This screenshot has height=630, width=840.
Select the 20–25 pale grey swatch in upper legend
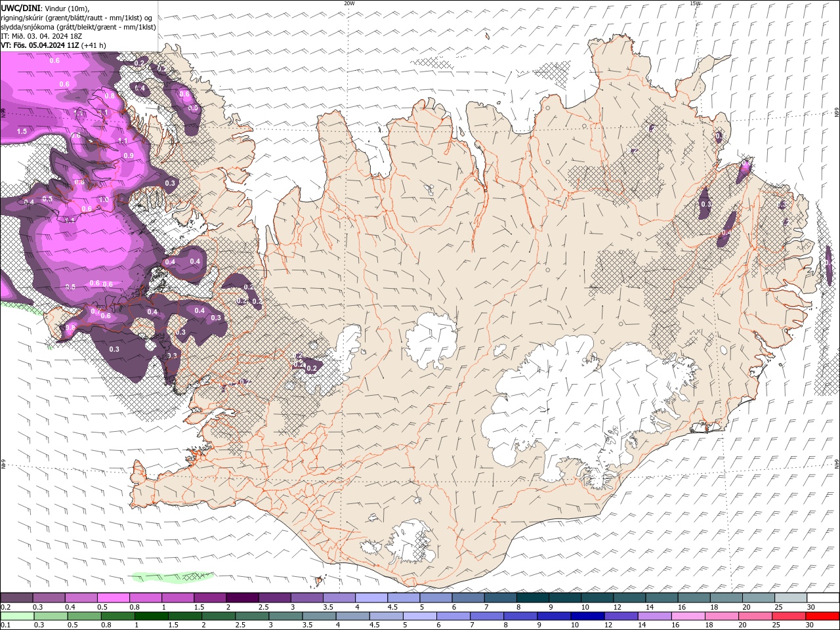click(x=759, y=598)
